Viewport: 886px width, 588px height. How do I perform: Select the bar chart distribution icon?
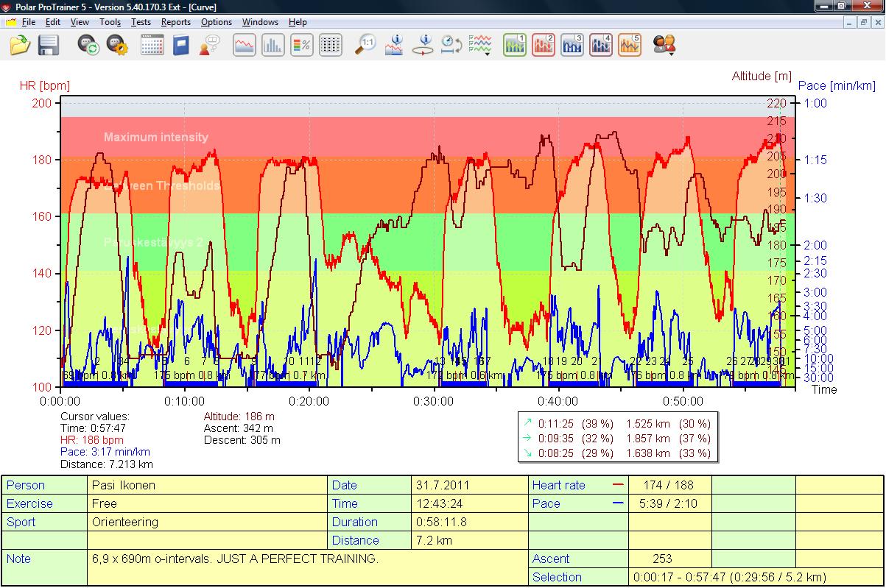(x=273, y=46)
